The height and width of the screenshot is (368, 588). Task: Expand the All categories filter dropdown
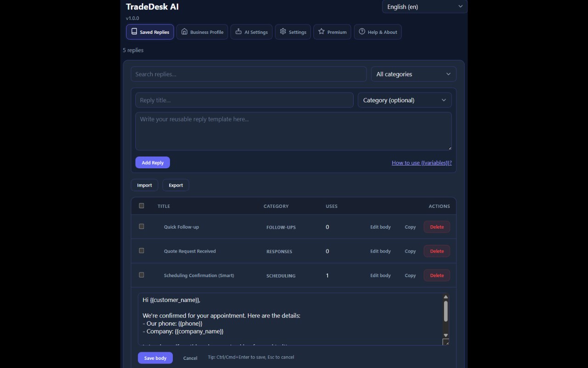pyautogui.click(x=413, y=74)
